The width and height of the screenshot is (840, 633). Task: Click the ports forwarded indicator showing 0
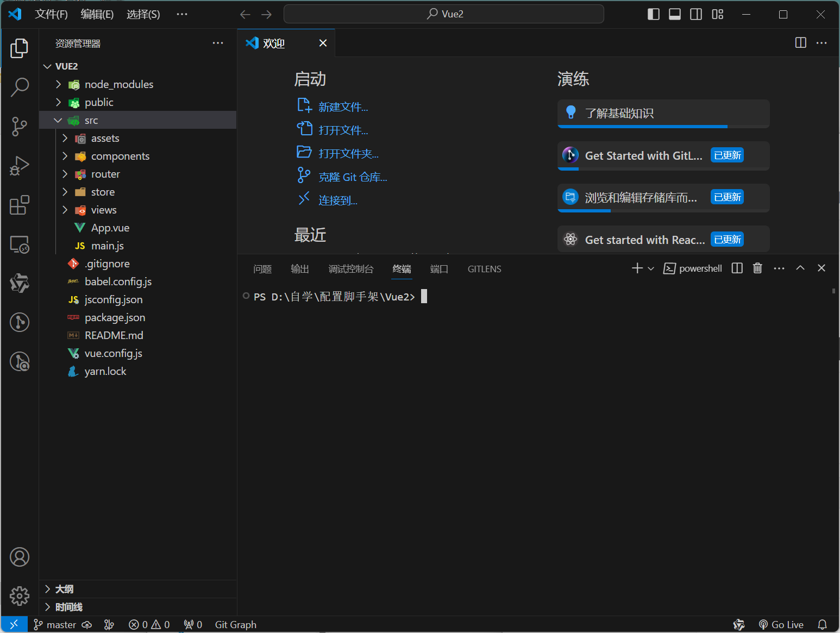pos(193,624)
